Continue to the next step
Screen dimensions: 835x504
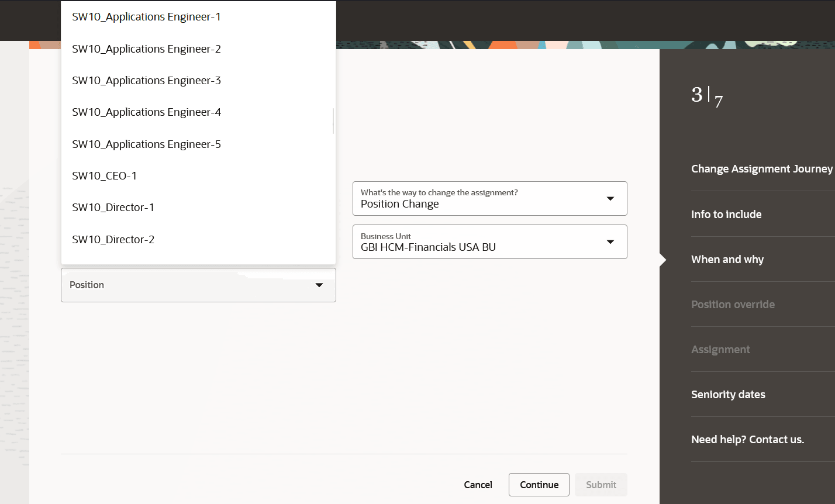coord(539,485)
